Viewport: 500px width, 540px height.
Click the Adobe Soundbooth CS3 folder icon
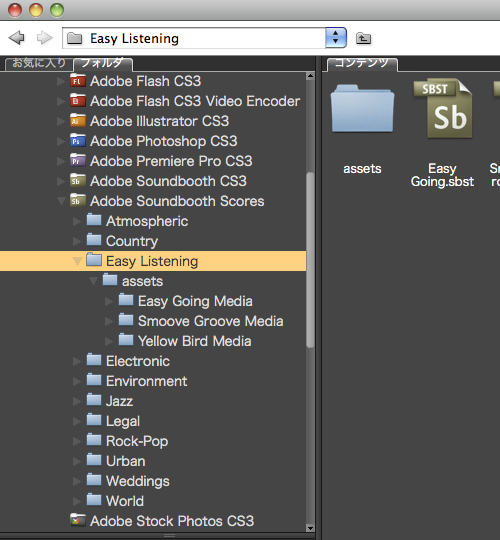pyautogui.click(x=77, y=180)
